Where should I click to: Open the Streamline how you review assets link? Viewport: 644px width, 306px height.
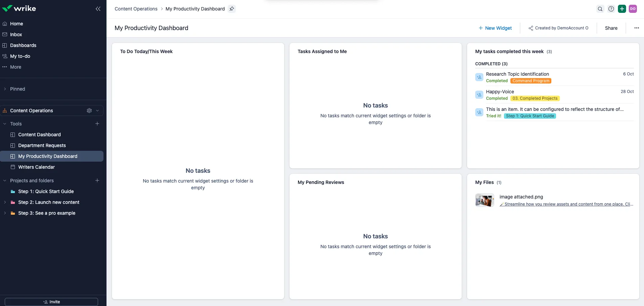coord(567,204)
